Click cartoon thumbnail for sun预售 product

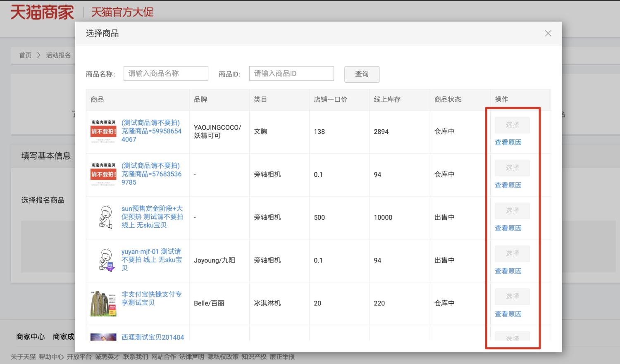(x=106, y=217)
